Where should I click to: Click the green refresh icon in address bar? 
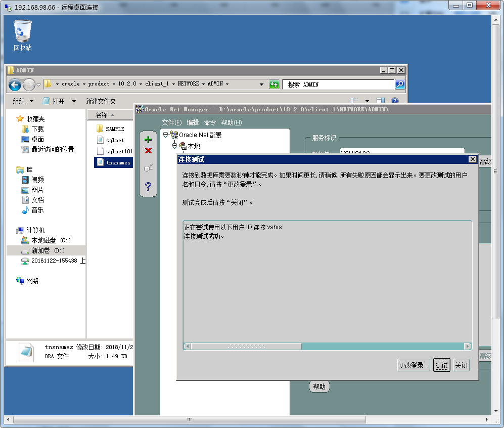(274, 84)
